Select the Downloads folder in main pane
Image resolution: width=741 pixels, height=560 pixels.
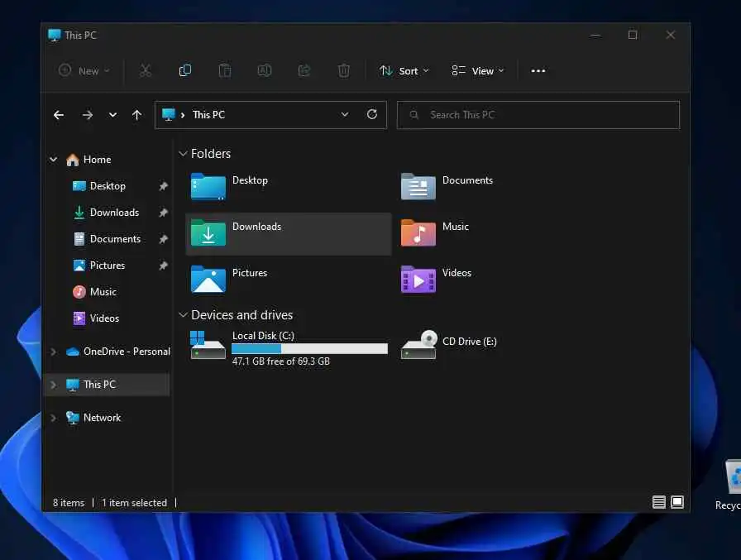coord(289,233)
